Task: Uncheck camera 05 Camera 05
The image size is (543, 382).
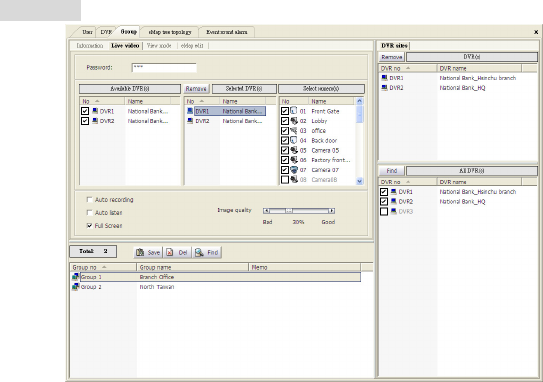Action: (x=285, y=150)
